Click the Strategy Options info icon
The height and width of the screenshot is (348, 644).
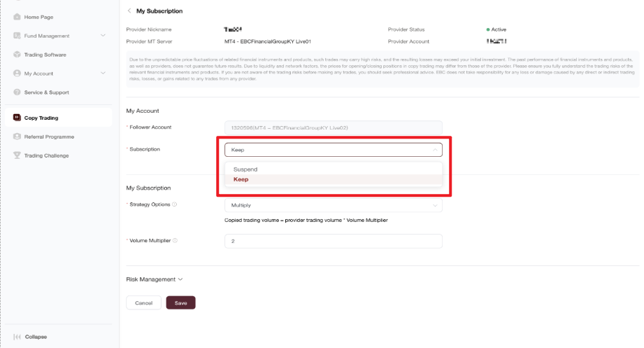coord(175,204)
